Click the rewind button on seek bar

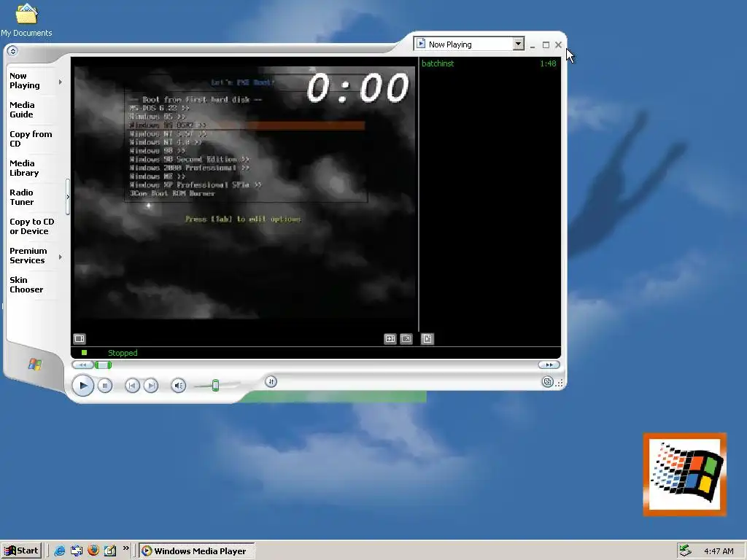pos(82,365)
